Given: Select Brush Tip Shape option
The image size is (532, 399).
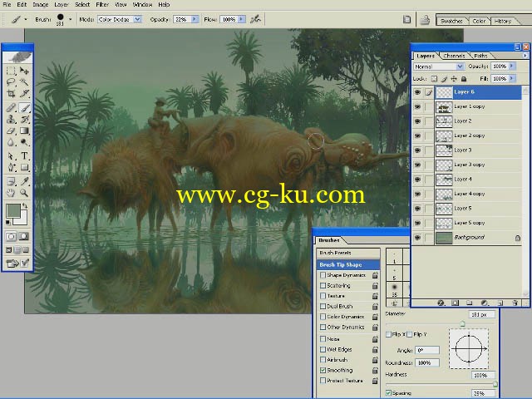Looking at the screenshot, I should point(348,264).
